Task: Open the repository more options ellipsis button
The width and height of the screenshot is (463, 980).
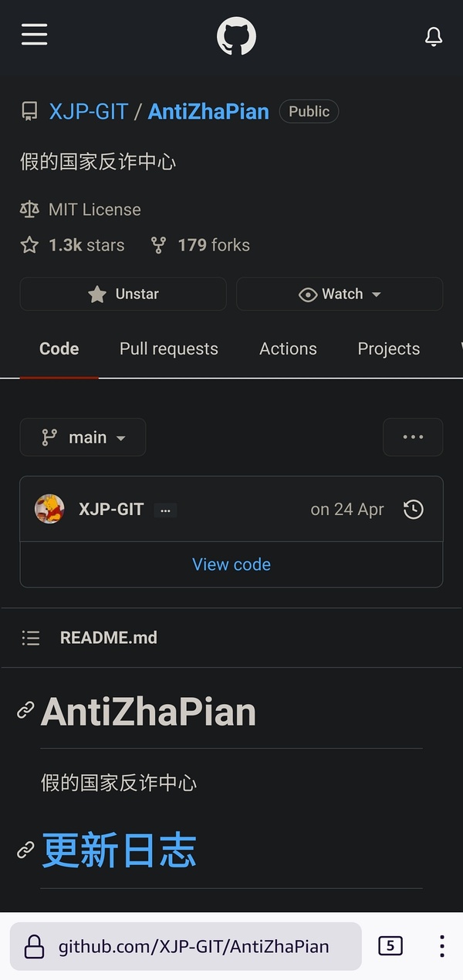Action: 413,437
